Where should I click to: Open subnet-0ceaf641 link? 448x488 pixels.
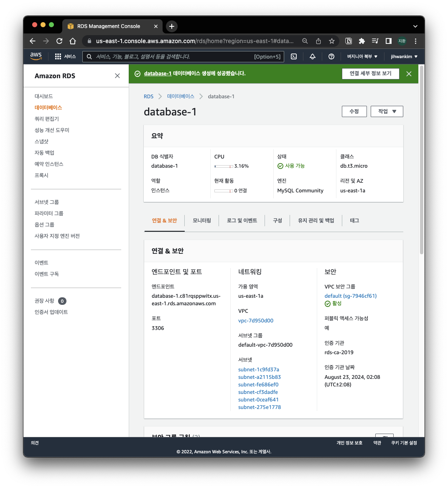(x=258, y=400)
